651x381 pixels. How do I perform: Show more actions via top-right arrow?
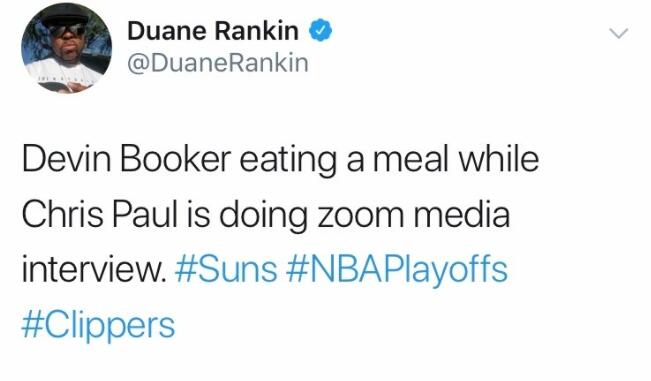point(619,33)
